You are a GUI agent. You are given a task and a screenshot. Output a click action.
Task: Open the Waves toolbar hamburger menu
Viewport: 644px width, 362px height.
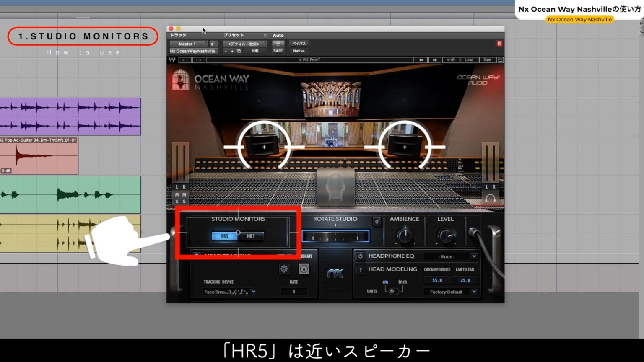[501, 60]
